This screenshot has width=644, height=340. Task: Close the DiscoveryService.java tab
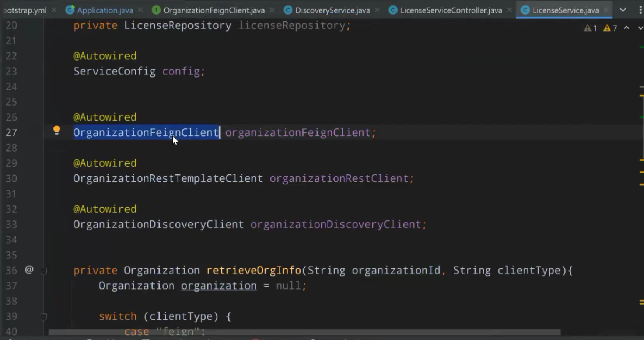377,10
